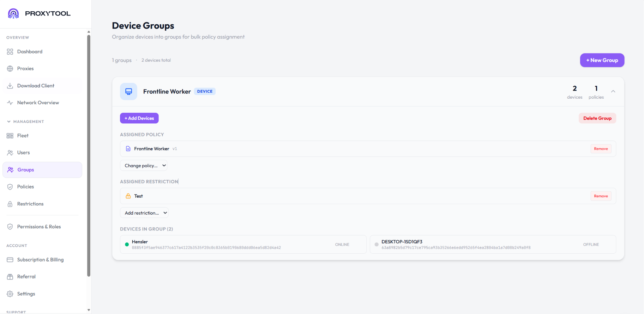Click the Subscription & Billing card icon
Viewport: 644px width, 314px height.
[x=10, y=260]
